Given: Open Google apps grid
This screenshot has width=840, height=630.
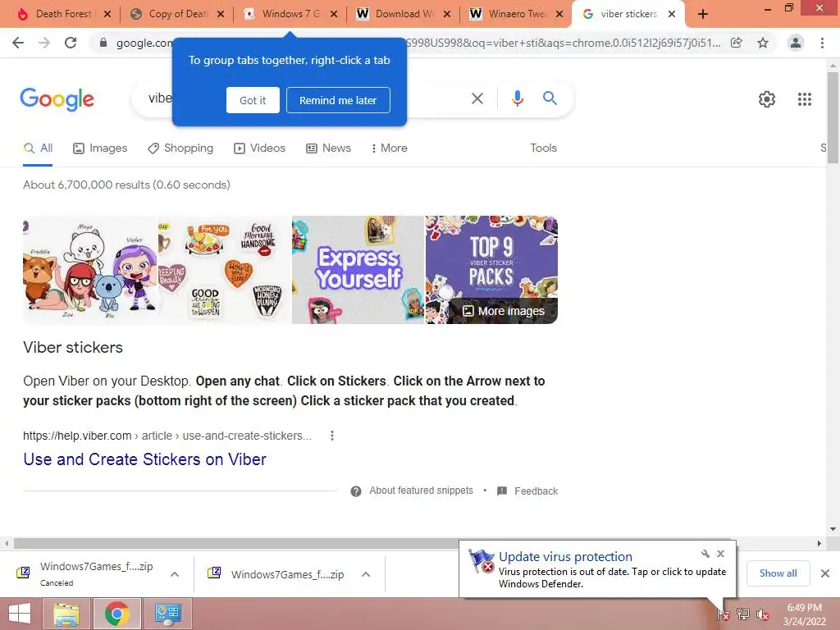Looking at the screenshot, I should click(804, 99).
